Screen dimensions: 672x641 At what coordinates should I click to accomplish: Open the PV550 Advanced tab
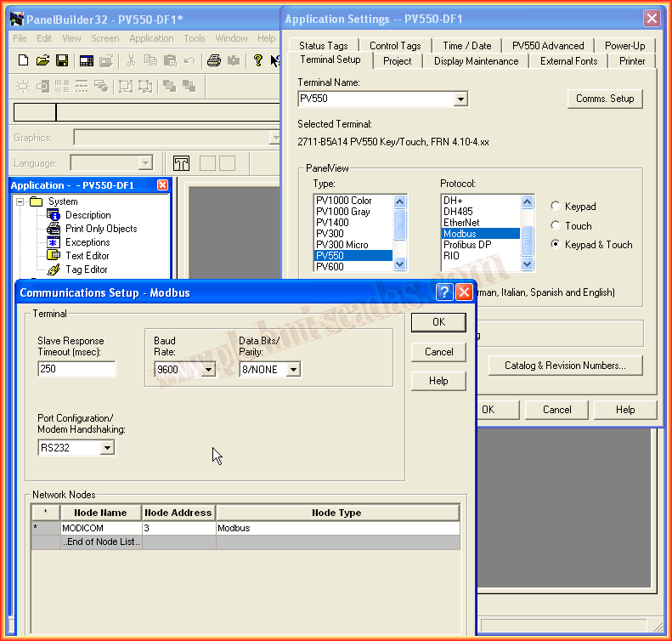(548, 46)
